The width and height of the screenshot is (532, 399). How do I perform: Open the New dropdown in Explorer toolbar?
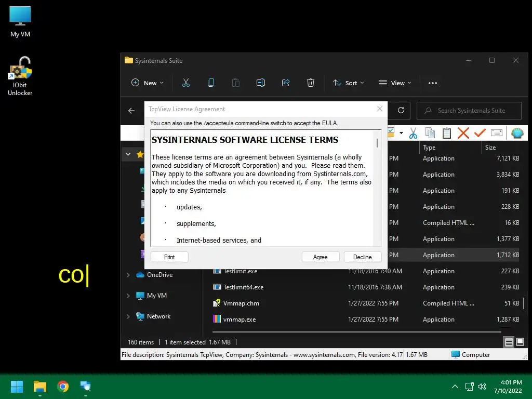(x=147, y=83)
